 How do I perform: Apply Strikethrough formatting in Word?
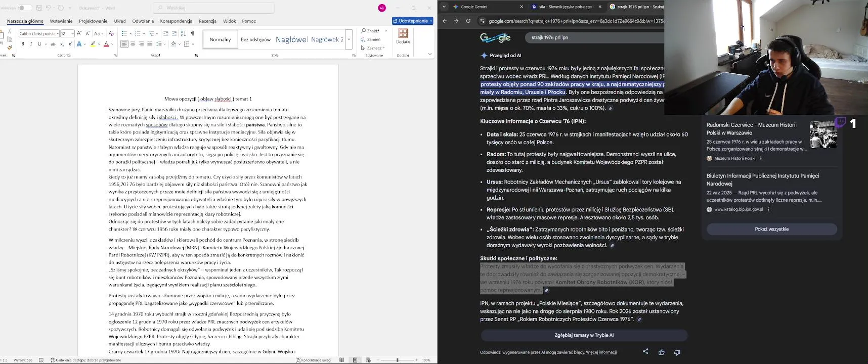(x=53, y=44)
